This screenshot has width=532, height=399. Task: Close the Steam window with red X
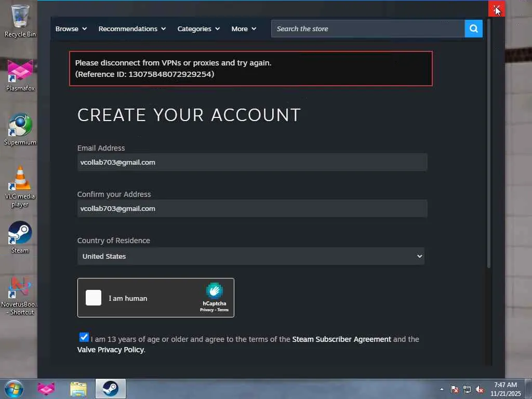(x=496, y=8)
